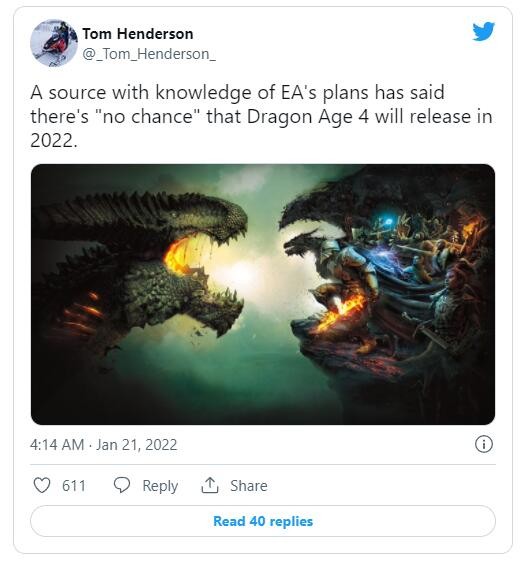Open the @_Tom_Henderson_ handle link

click(x=149, y=54)
